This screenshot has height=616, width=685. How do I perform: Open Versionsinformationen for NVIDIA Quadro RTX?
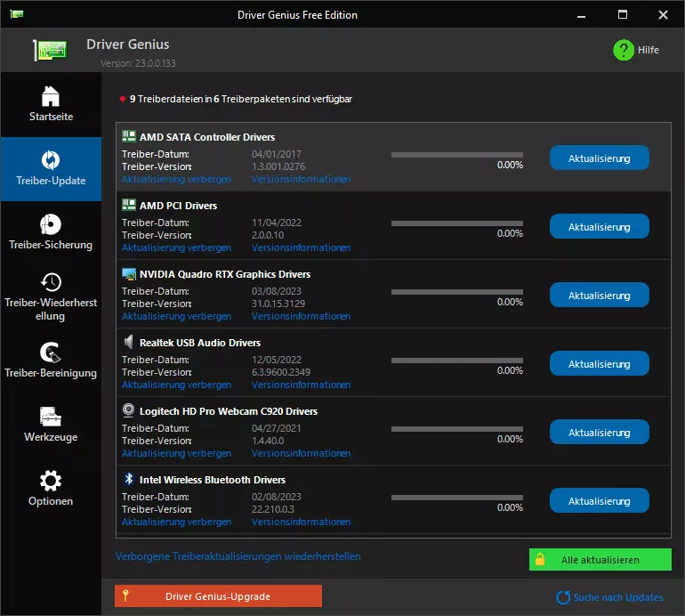(x=301, y=316)
